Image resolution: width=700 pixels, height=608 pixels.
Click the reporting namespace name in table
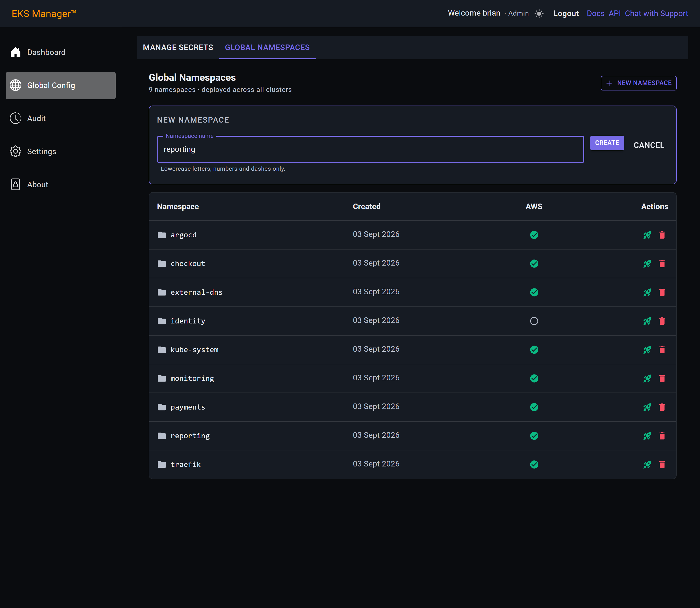coord(190,436)
